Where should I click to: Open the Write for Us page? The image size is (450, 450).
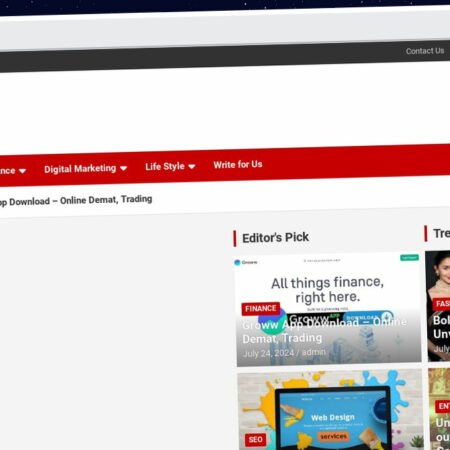click(x=238, y=164)
